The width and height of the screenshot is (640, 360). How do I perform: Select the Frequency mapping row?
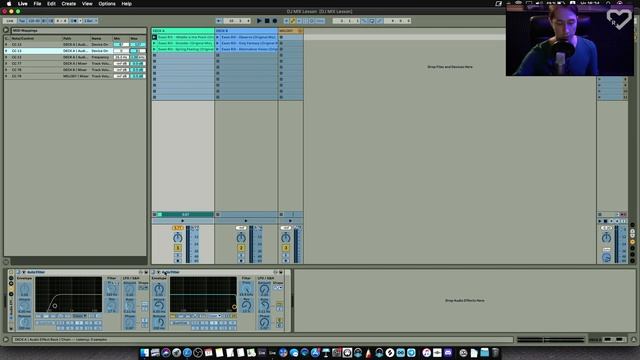click(75, 57)
